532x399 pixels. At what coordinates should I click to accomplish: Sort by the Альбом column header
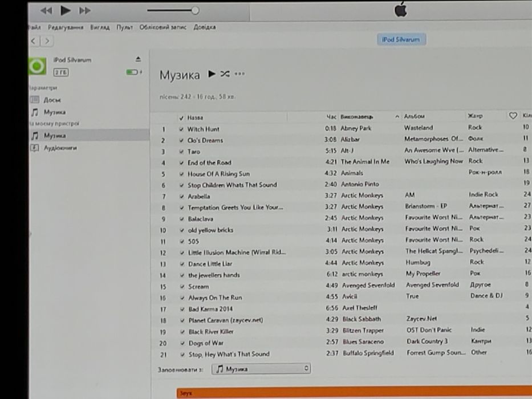pyautogui.click(x=414, y=116)
